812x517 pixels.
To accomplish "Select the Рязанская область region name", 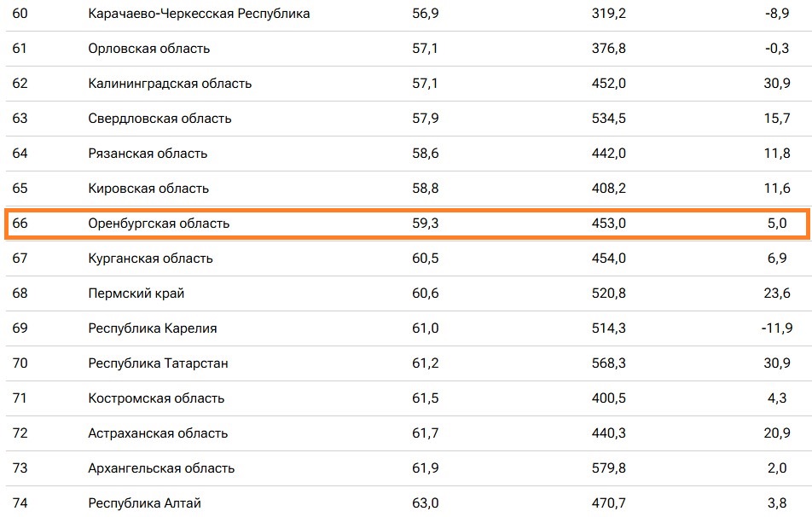I will [x=148, y=154].
